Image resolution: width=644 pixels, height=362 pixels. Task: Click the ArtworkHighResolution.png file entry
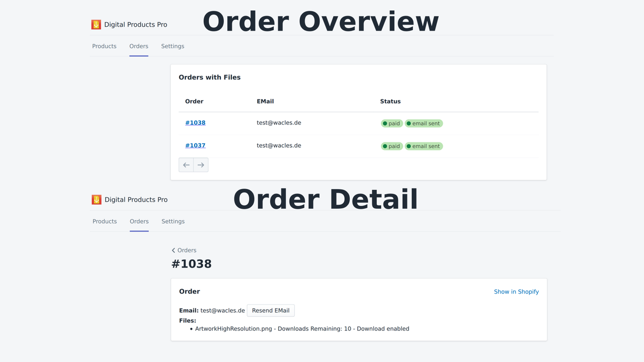(x=233, y=328)
